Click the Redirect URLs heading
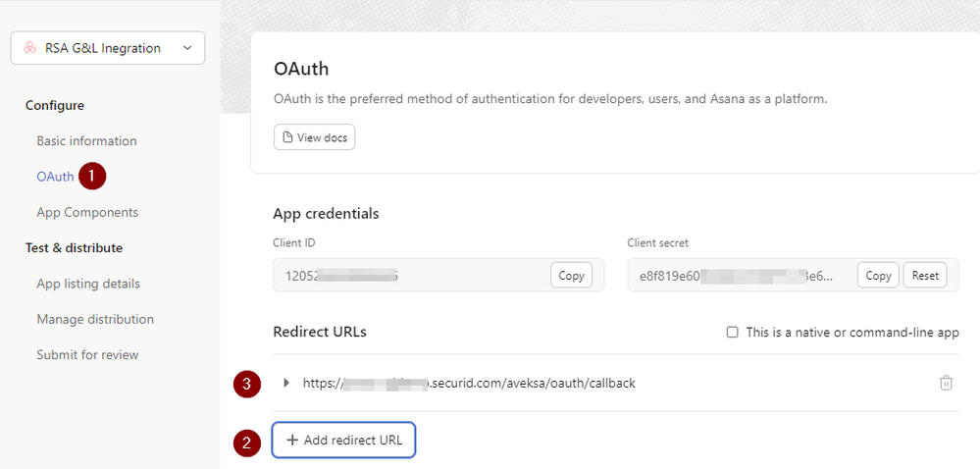This screenshot has width=980, height=469. (320, 332)
